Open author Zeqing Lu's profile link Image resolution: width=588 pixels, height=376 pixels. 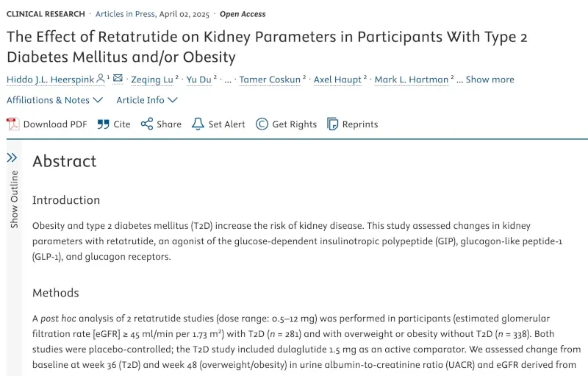click(152, 79)
